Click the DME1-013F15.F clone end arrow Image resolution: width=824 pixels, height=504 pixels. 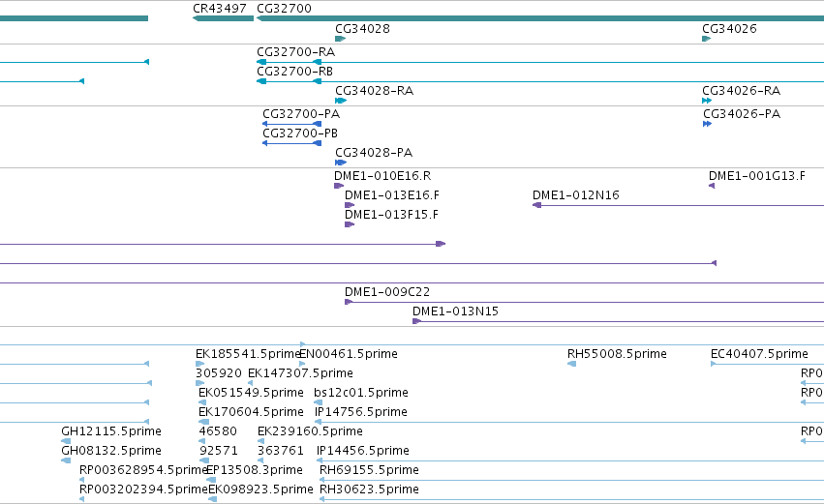click(350, 224)
